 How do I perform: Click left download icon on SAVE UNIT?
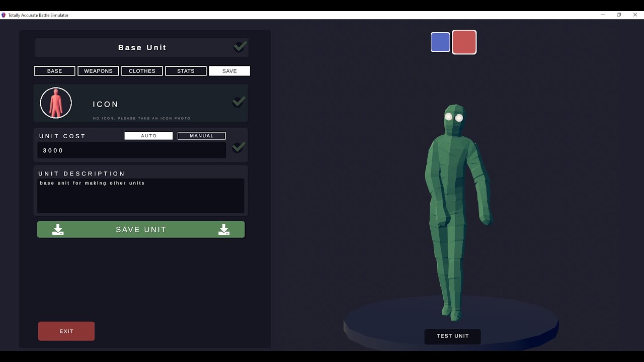click(x=58, y=230)
